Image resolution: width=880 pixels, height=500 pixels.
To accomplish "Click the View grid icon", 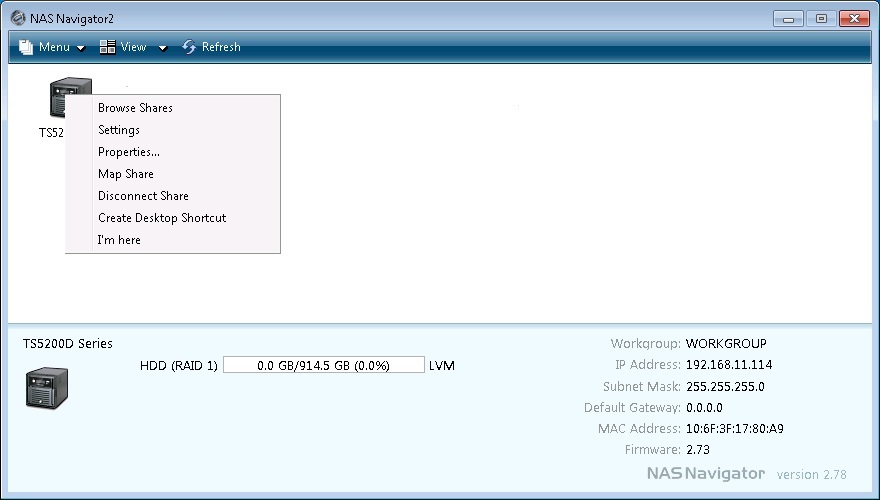I will (x=107, y=47).
